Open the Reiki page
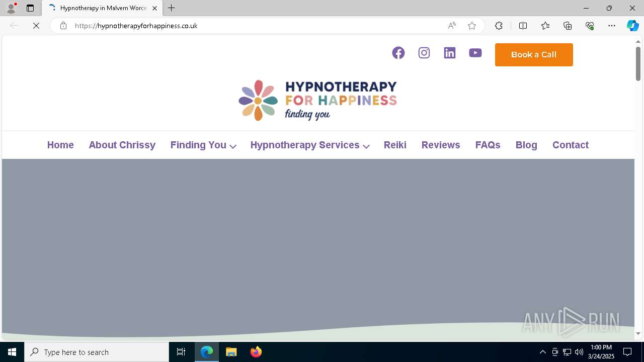This screenshot has height=362, width=644. click(x=395, y=145)
